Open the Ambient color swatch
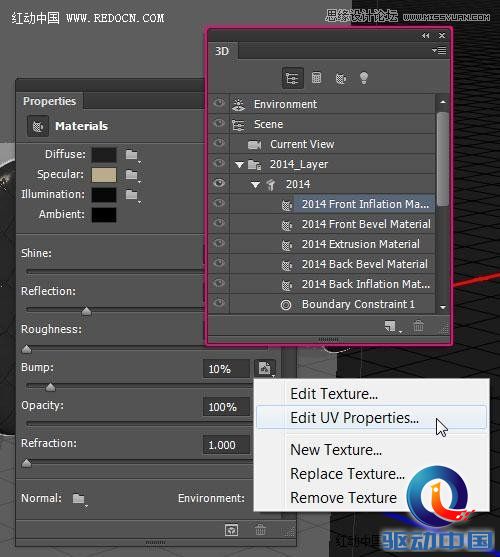Viewport: 500px width, 557px height. pyautogui.click(x=104, y=215)
